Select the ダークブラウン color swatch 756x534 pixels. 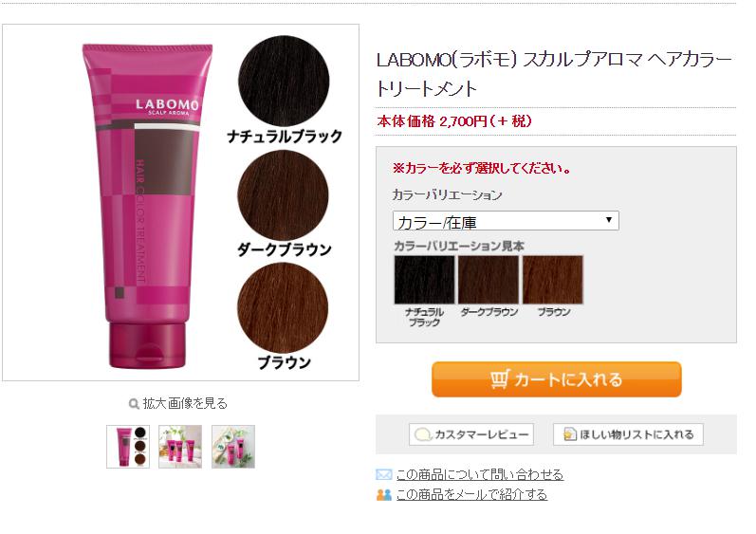tap(489, 280)
